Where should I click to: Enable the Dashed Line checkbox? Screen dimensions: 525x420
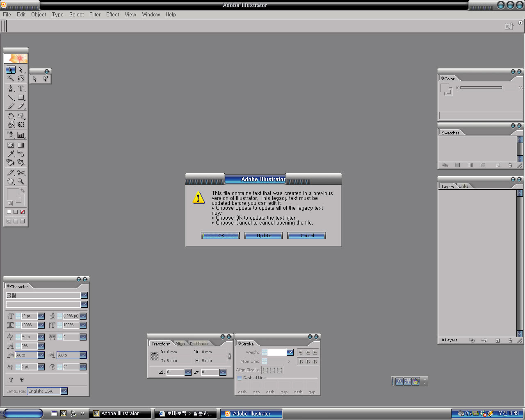coord(240,378)
